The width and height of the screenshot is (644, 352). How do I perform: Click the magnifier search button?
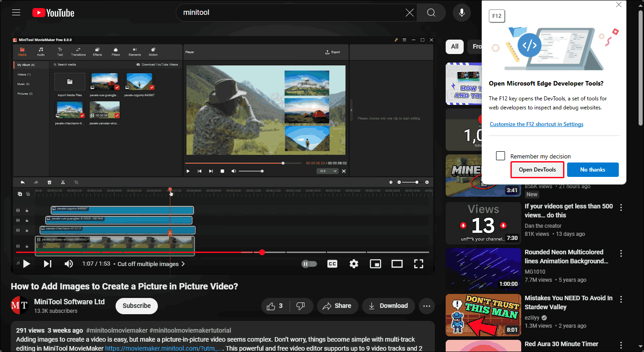click(x=431, y=13)
